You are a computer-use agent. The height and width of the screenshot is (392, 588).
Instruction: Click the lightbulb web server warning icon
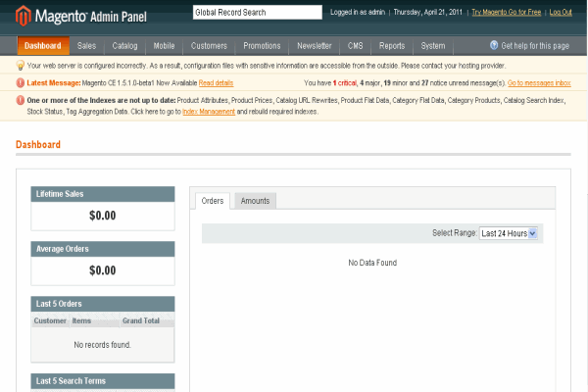point(21,66)
